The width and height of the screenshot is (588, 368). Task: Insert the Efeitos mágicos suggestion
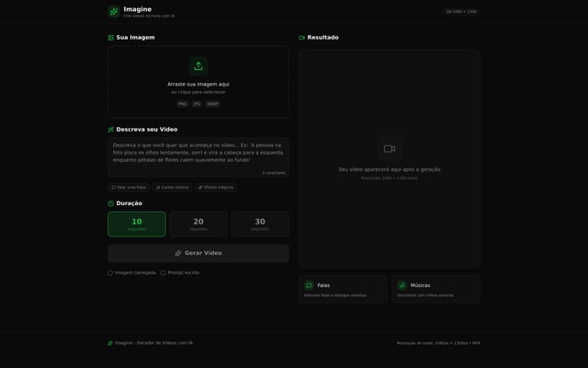tap(216, 188)
